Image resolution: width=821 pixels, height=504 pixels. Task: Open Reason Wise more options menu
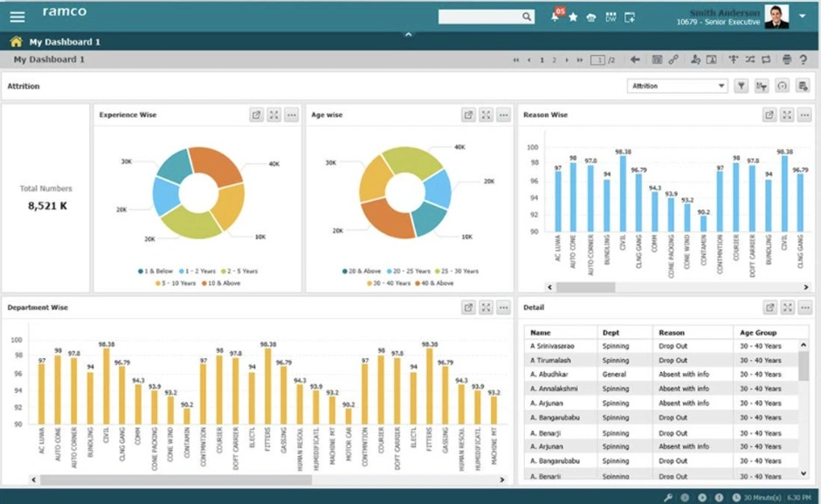tap(804, 114)
